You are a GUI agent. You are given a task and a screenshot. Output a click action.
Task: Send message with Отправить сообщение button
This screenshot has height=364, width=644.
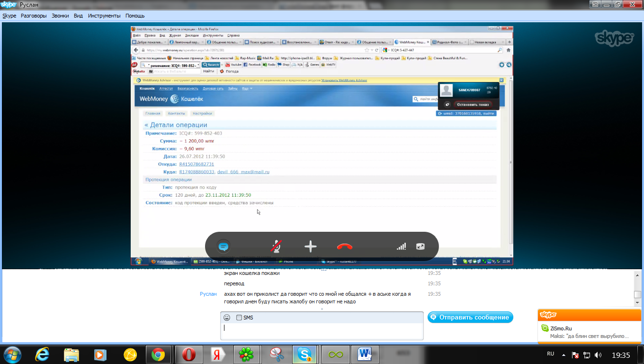[x=470, y=318]
